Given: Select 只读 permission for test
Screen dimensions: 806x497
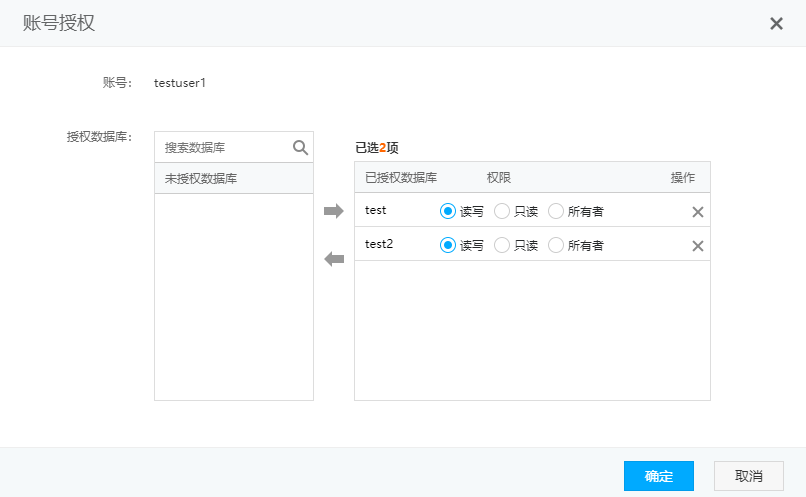Looking at the screenshot, I should click(x=502, y=211).
